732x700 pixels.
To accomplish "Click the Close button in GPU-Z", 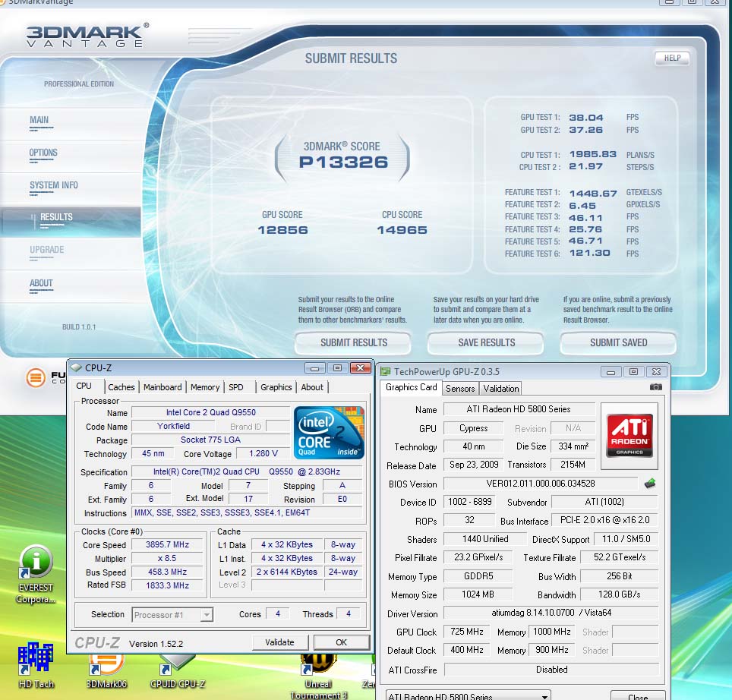I will [638, 695].
